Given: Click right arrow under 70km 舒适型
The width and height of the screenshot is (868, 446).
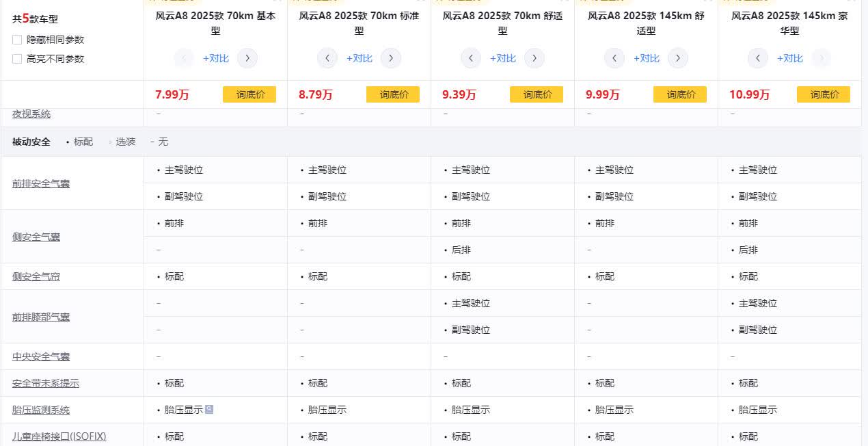Looking at the screenshot, I should click(534, 58).
